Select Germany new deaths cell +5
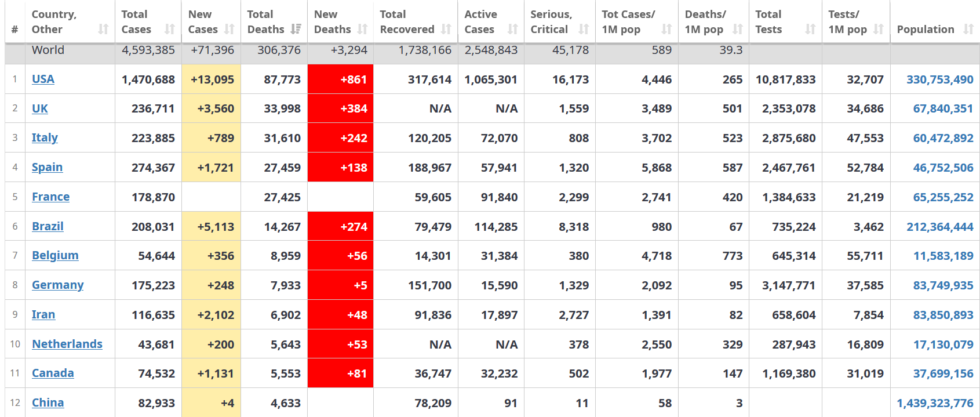Image resolution: width=980 pixels, height=417 pixels. (340, 285)
